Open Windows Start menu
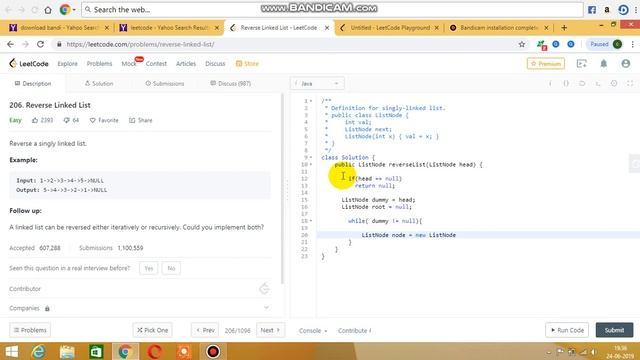The width and height of the screenshot is (640, 360). click(x=11, y=351)
